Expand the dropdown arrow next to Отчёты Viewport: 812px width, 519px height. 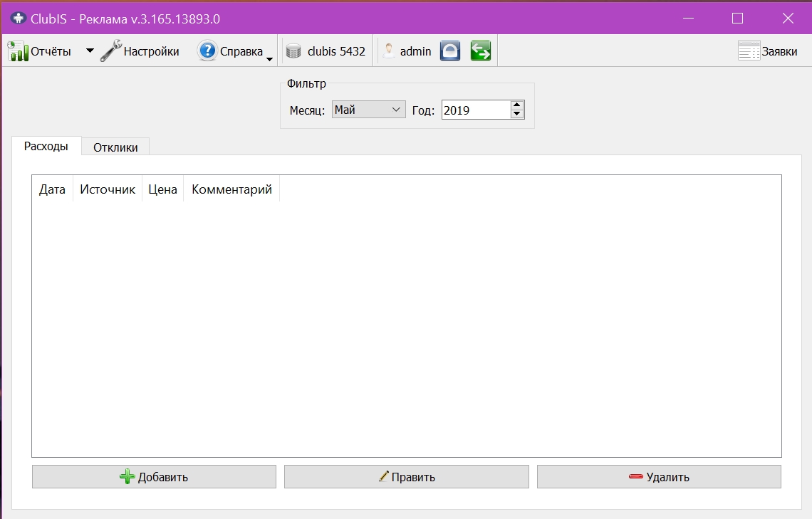click(90, 51)
